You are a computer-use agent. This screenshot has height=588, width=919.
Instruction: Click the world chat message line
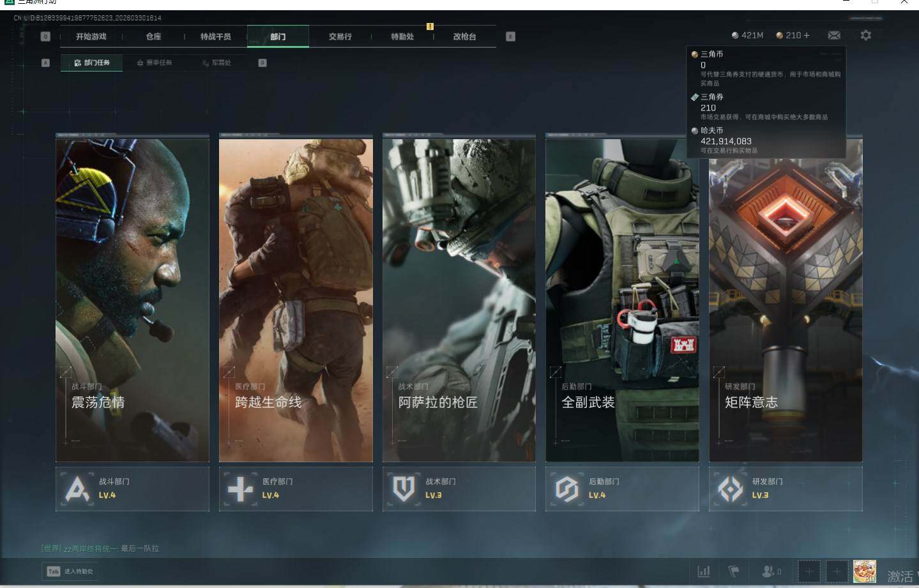[100, 548]
